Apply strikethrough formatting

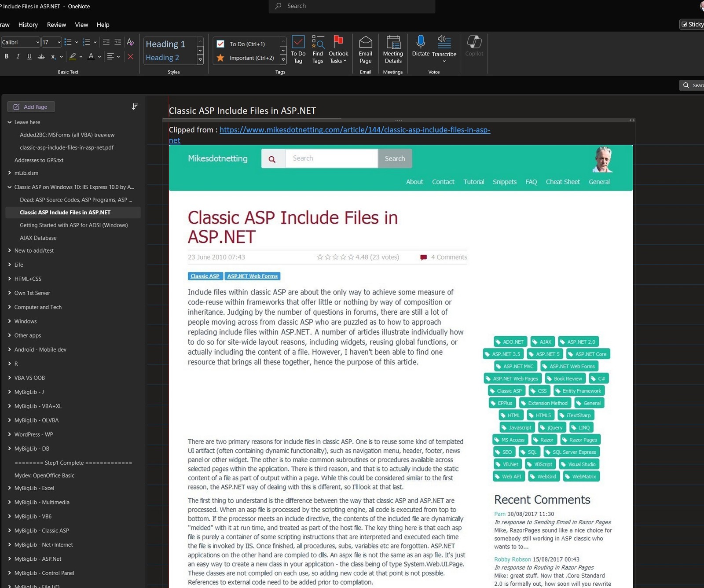click(41, 57)
